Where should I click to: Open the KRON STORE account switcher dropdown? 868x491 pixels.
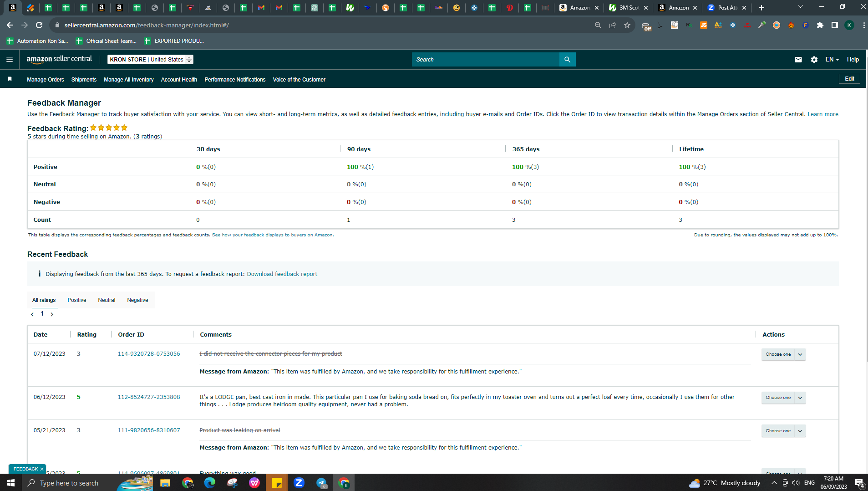(x=150, y=60)
